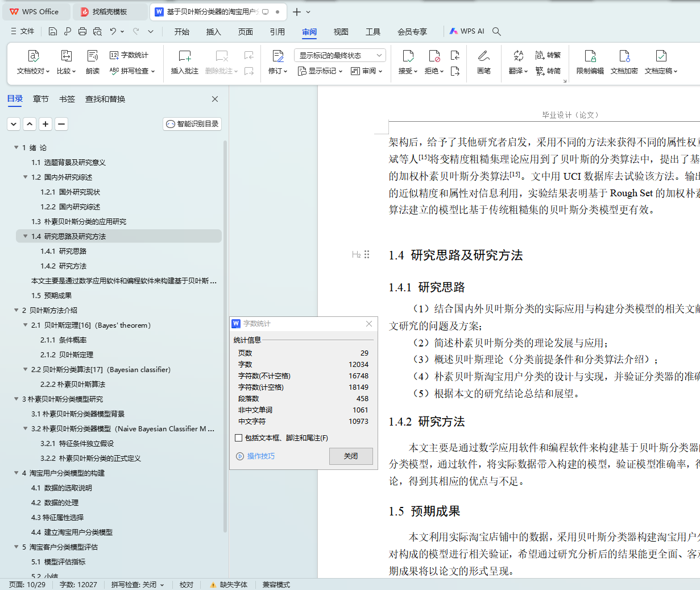Collapse 2 贝叶斯方法介绍 node

coord(16,310)
